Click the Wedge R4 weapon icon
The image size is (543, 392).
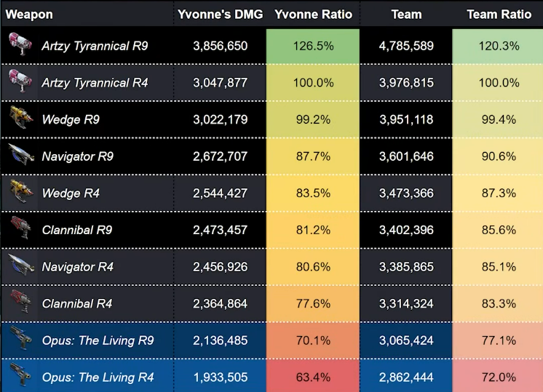click(21, 191)
